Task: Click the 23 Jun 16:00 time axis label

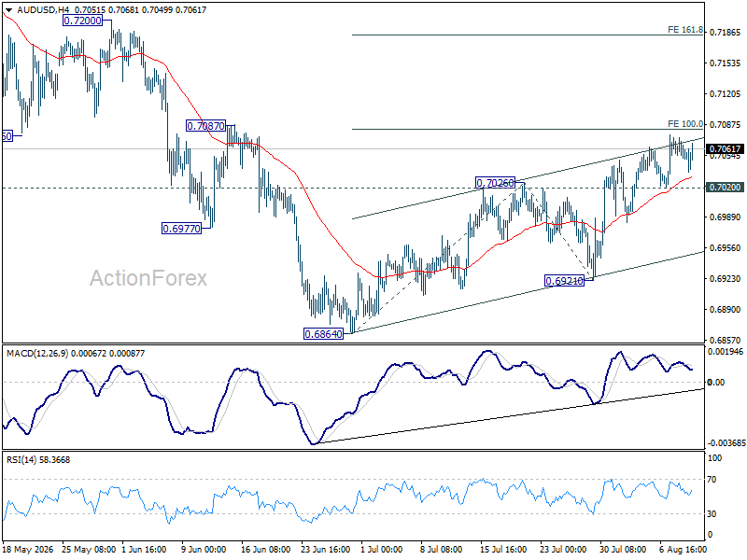Action: coord(325,549)
